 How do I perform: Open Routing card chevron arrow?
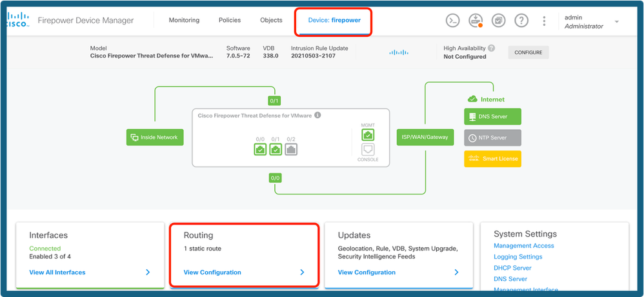302,272
